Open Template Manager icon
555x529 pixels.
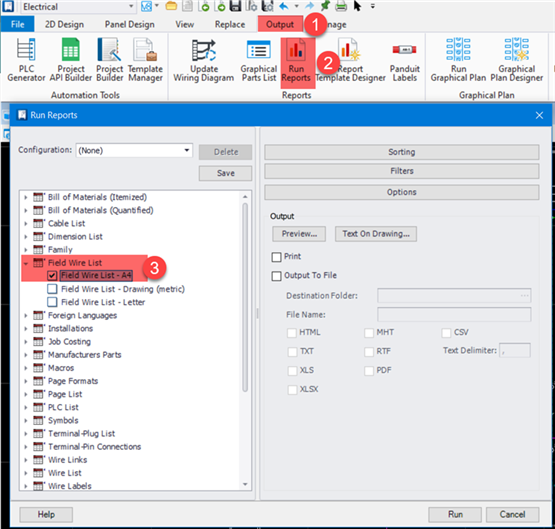pos(145,60)
